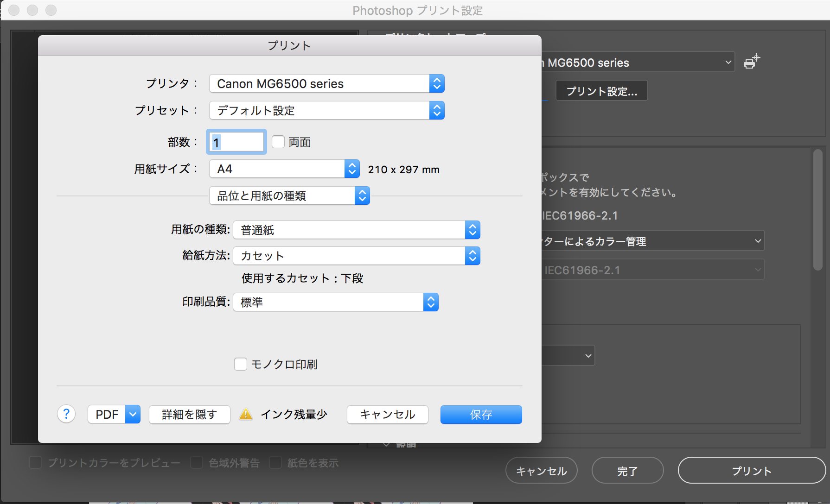The height and width of the screenshot is (504, 830).
Task: Open the 品位と用紙の種類 section menu
Action: pos(289,196)
